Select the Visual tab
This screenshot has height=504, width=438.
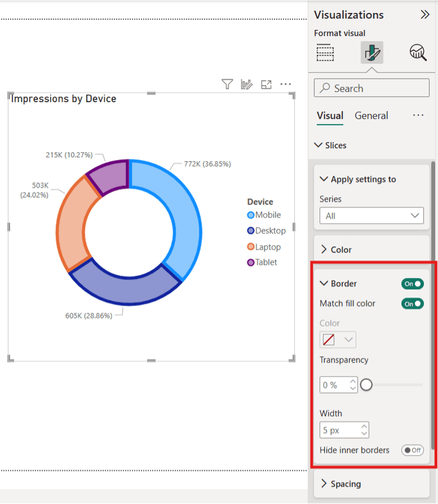click(x=330, y=116)
